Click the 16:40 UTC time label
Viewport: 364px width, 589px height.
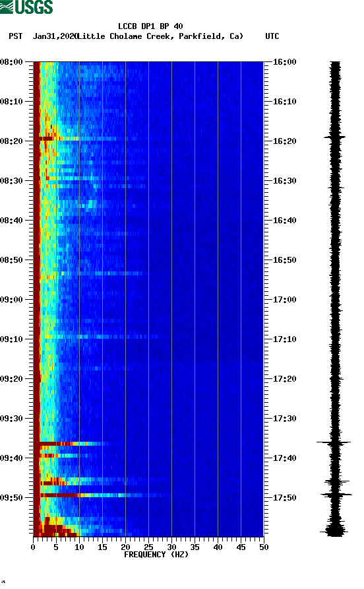pos(284,221)
